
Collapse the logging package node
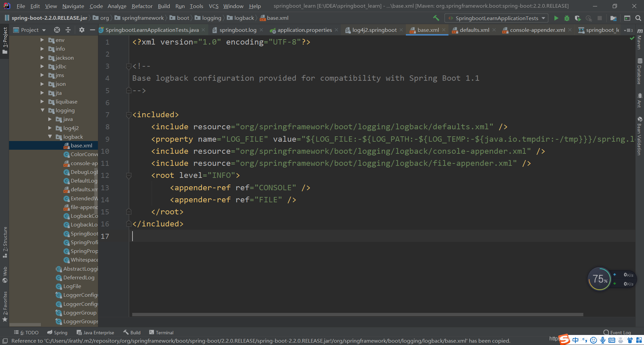coord(42,110)
